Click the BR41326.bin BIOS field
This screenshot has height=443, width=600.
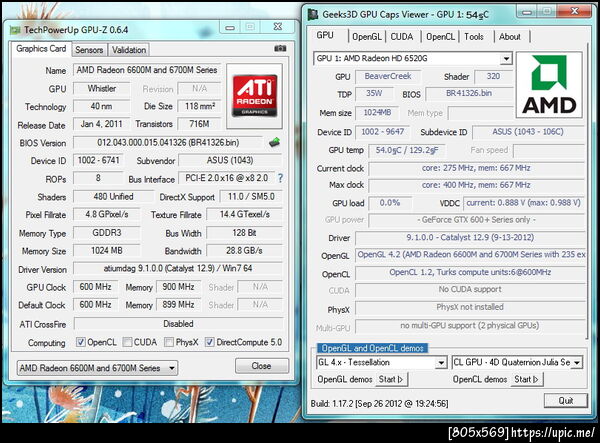point(469,93)
